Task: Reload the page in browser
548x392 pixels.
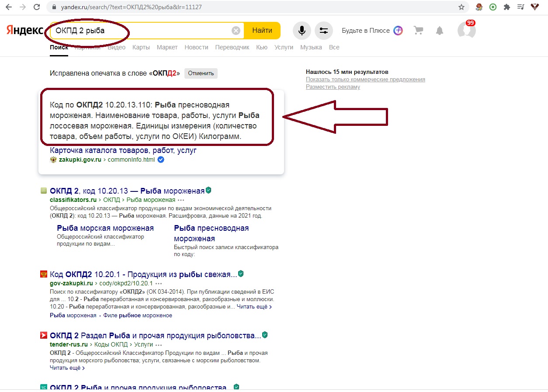Action: (37, 7)
